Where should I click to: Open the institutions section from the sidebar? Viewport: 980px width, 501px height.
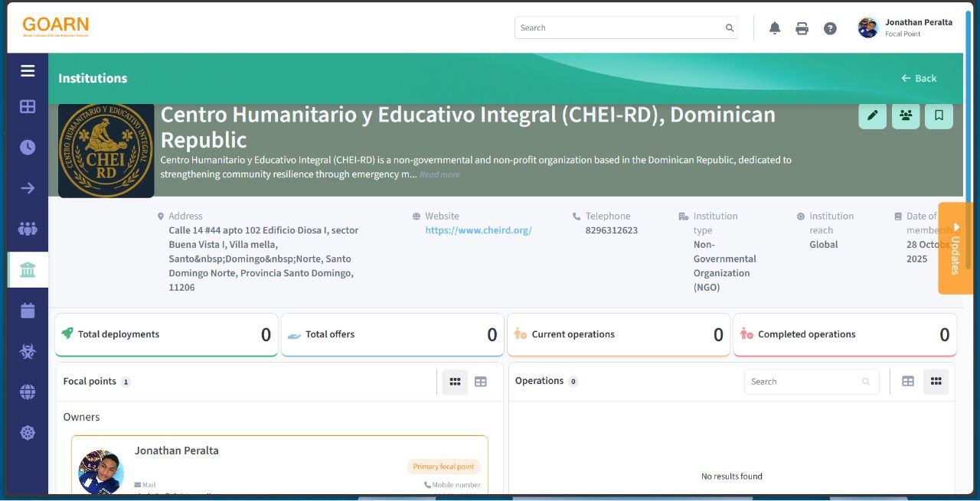coord(28,269)
